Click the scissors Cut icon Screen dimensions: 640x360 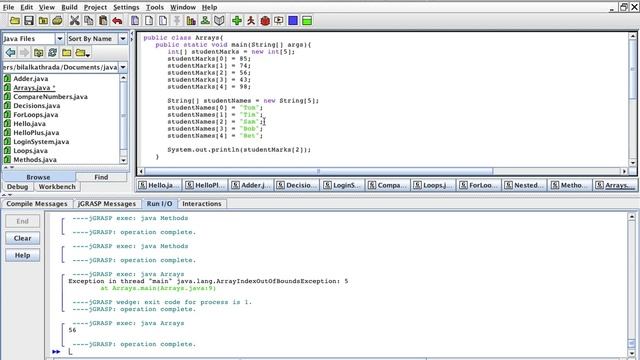pos(74,20)
